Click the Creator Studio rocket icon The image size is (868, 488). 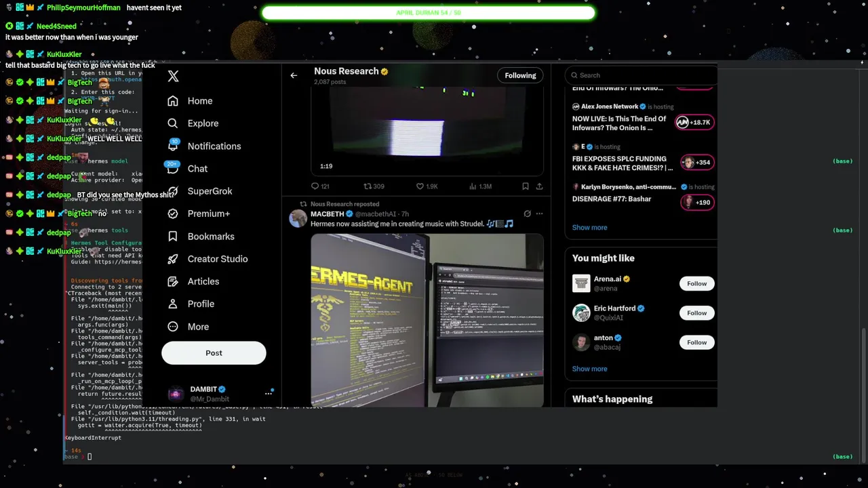pyautogui.click(x=173, y=259)
